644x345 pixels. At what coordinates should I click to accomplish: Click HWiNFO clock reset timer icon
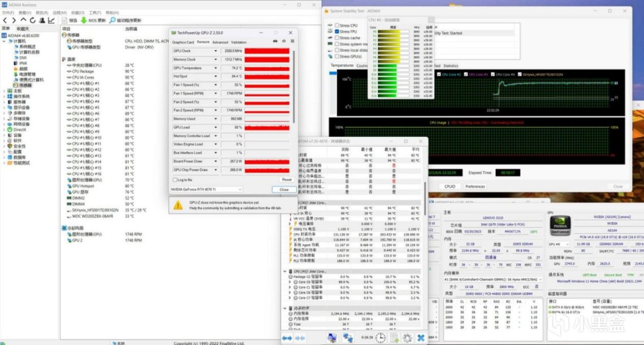point(381,338)
